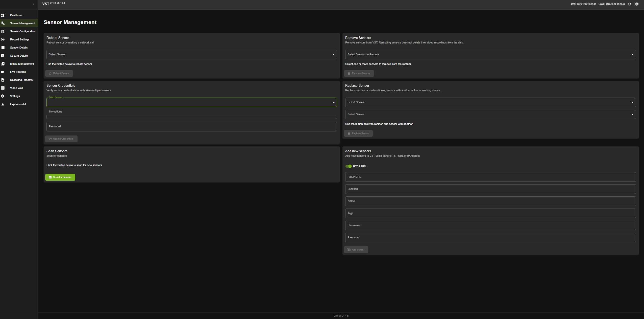Viewport: 644px width, 319px height.
Task: Toggle the RTSP URL switch off
Action: click(x=349, y=166)
